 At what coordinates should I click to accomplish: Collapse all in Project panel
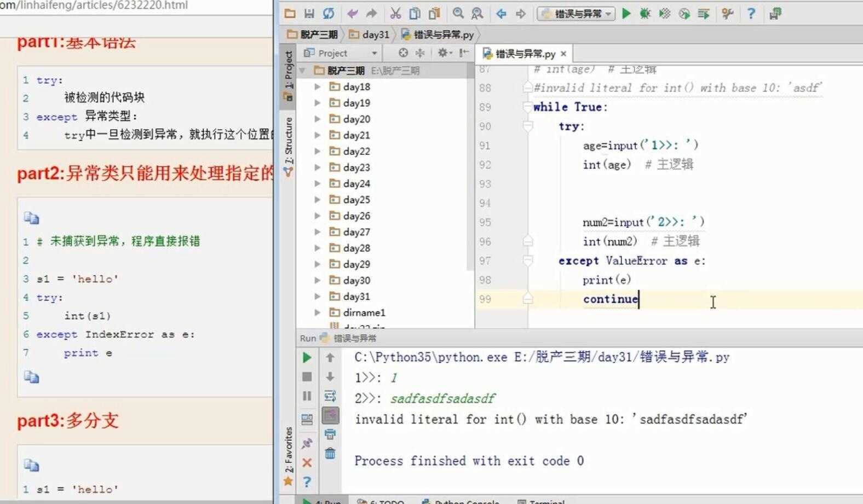(420, 53)
